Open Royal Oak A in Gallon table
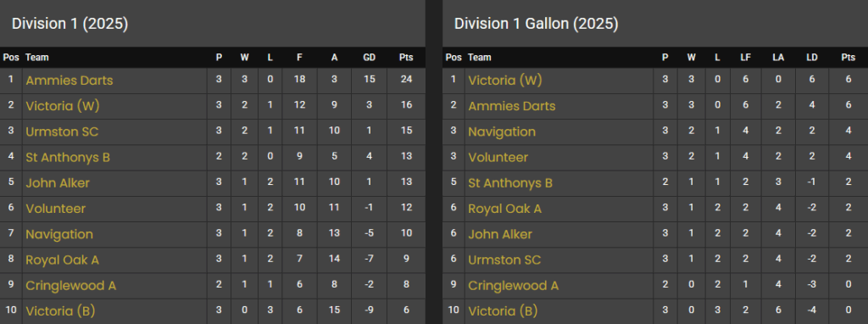868x324 pixels. 504,209
